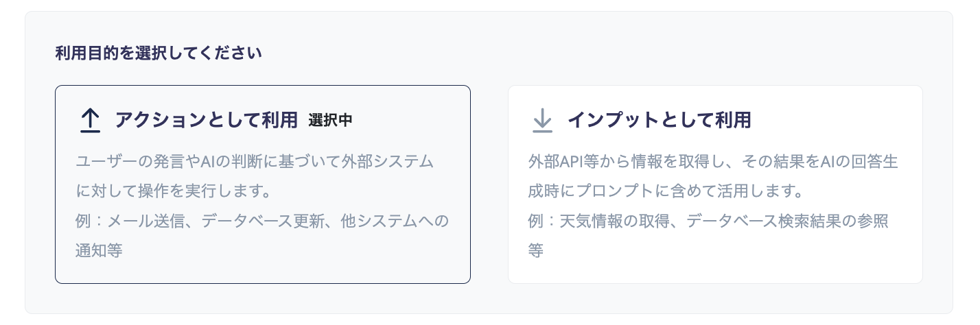Viewport: 980px width, 325px height.
Task: Click the upward arrow upload icon
Action: [90, 121]
